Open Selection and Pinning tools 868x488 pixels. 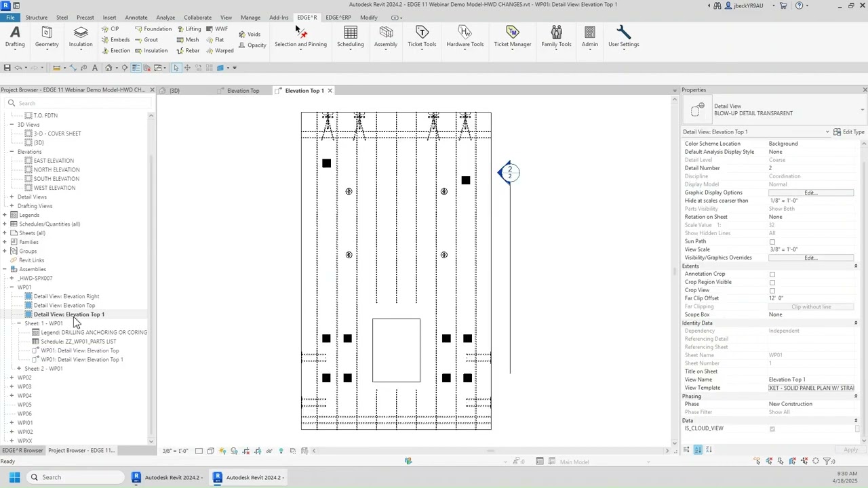[x=300, y=38]
